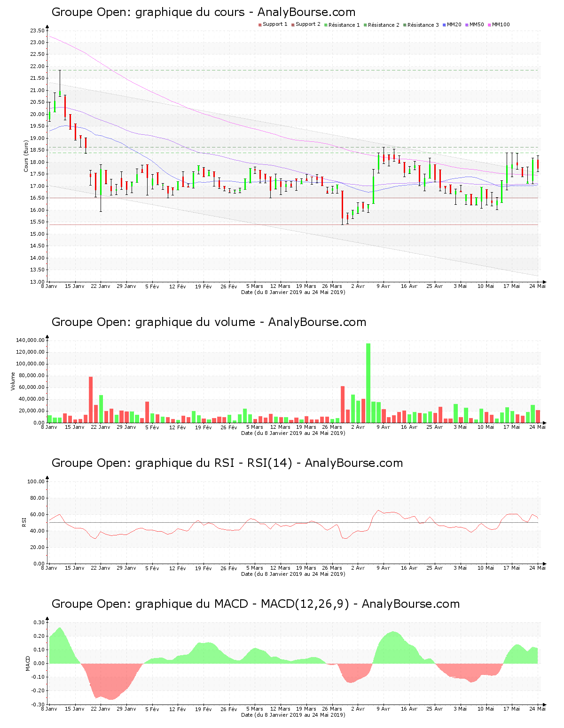Click the 'MACD' vertical axis label
Screen dimensions: 564x728
pos(27,663)
